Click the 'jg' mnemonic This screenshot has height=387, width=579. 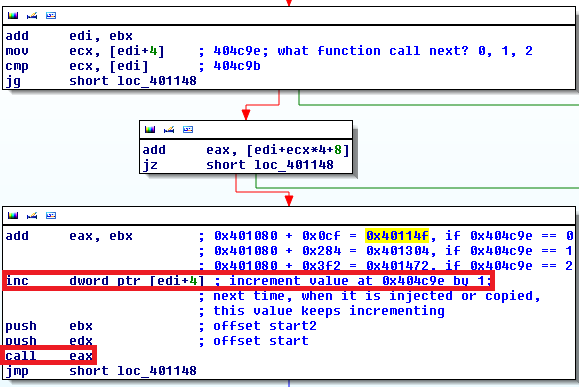pyautogui.click(x=13, y=81)
